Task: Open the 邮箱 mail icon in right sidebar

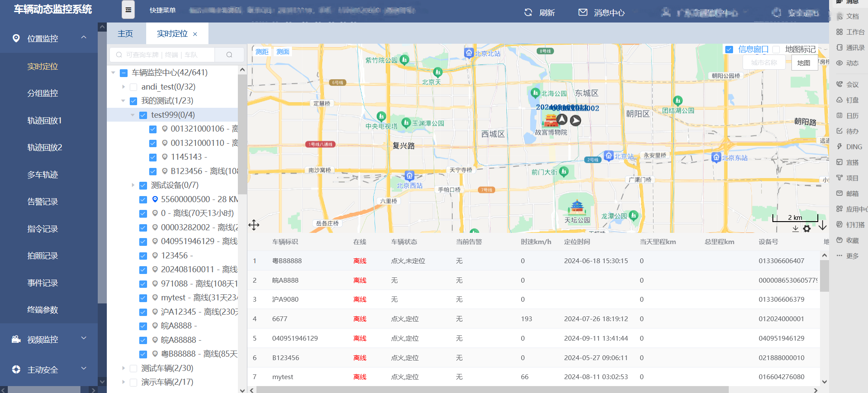Action: (839, 193)
